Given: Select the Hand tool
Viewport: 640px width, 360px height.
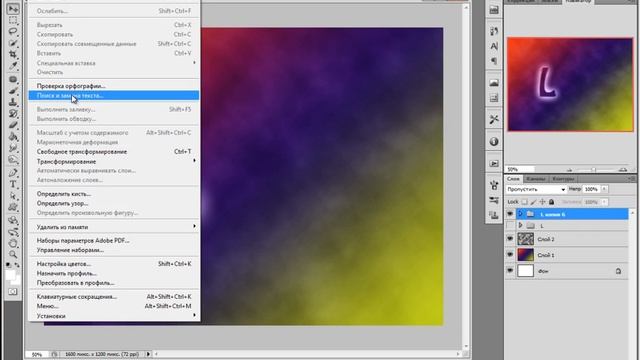Looking at the screenshot, I should tap(13, 243).
